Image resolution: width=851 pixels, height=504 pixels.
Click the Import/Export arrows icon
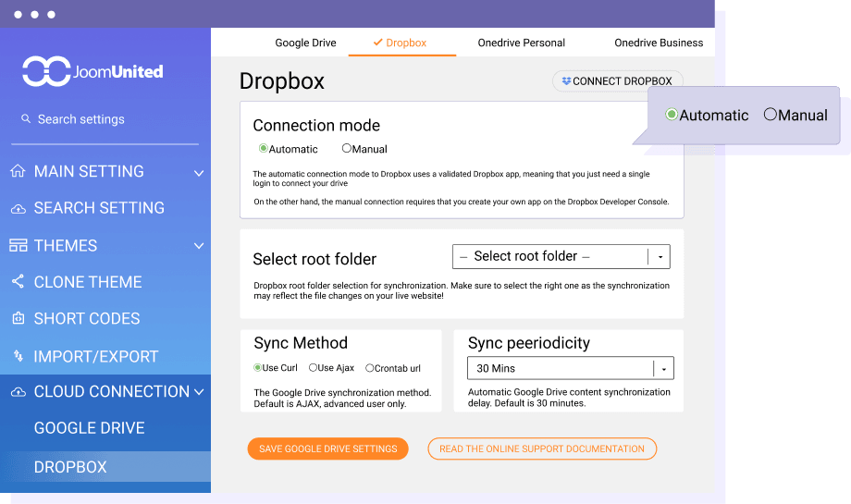pyautogui.click(x=18, y=356)
